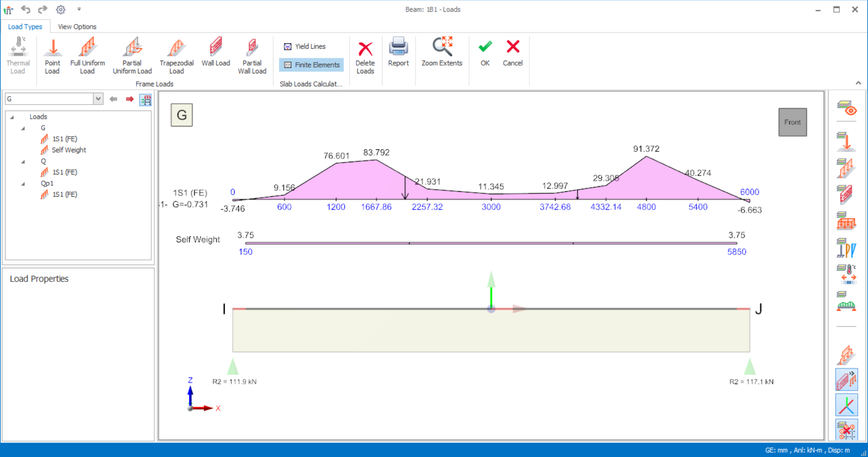Image resolution: width=868 pixels, height=457 pixels.
Task: Select Partial Wall Load tool
Action: [252, 55]
